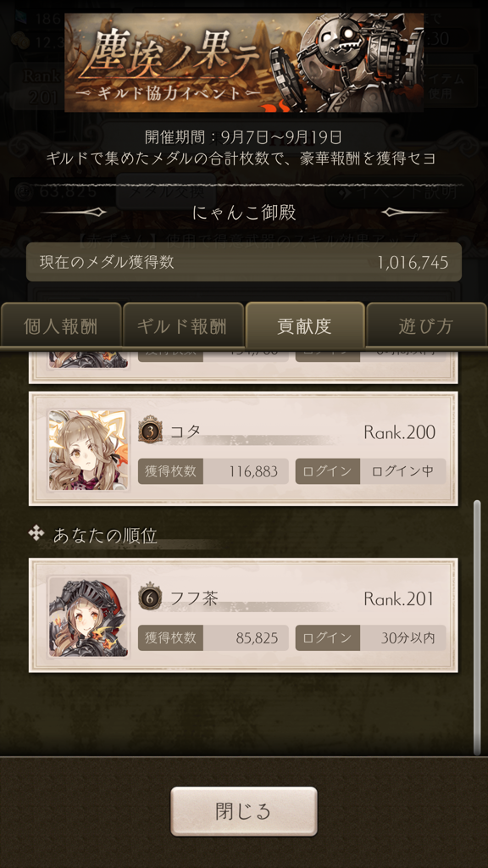488x868 pixels.
Task: Click the cross icon beside あなたの順位
Action: point(36,534)
